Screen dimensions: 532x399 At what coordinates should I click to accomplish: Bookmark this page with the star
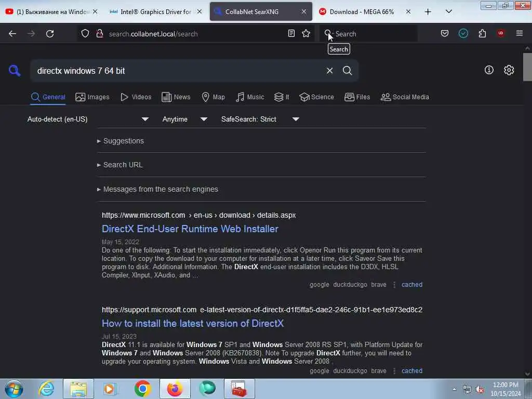coord(306,34)
